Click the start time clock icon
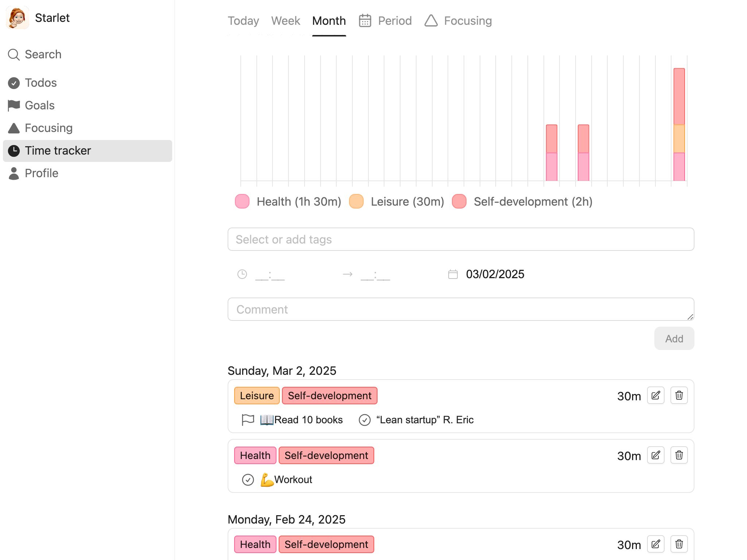 coord(242,274)
